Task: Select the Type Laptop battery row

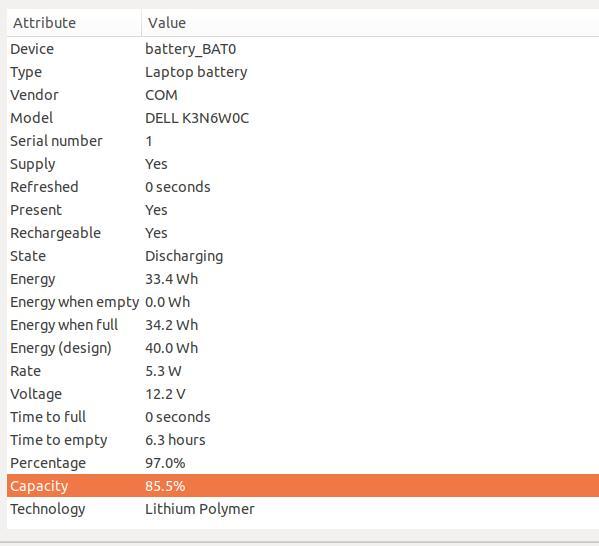Action: click(x=303, y=72)
